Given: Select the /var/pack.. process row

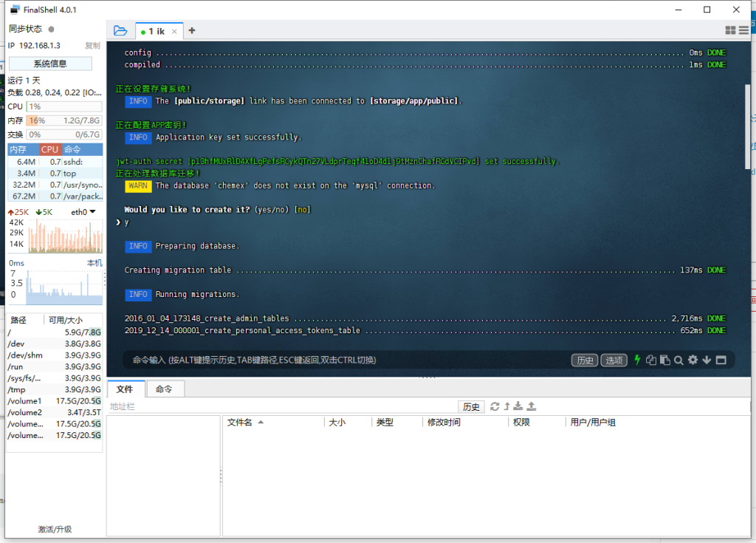Looking at the screenshot, I should tap(55, 197).
